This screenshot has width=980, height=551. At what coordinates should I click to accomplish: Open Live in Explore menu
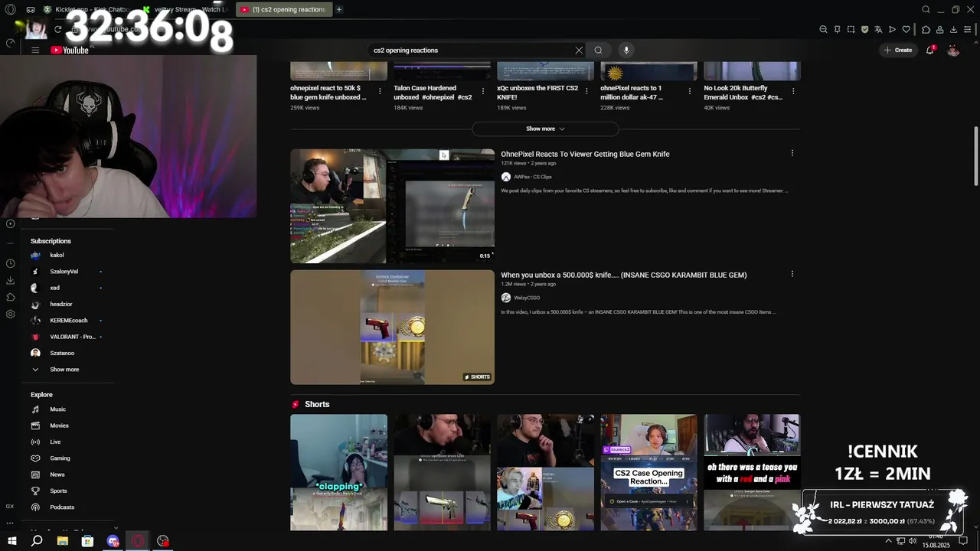(x=55, y=442)
